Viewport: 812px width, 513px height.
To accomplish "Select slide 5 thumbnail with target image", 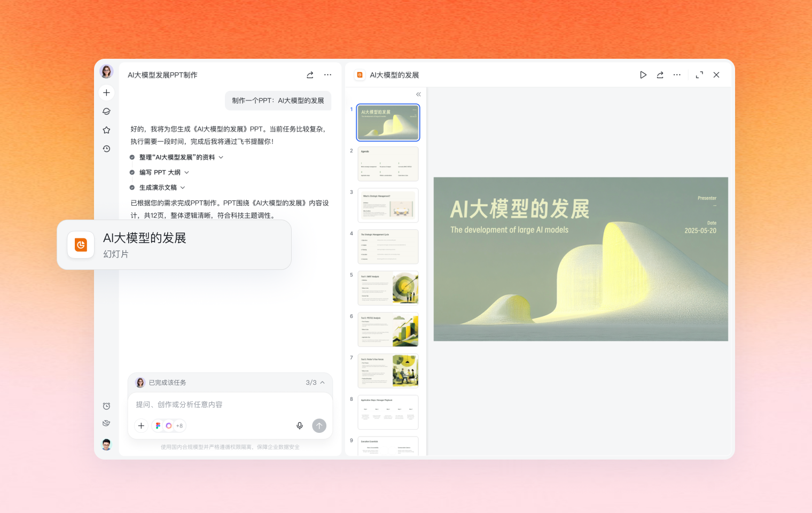I will coord(388,288).
